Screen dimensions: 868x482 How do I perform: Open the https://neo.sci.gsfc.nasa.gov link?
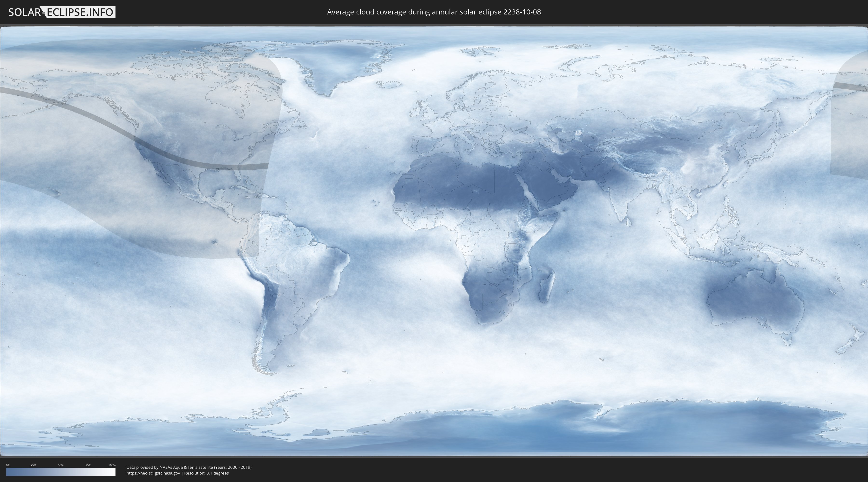(153, 473)
